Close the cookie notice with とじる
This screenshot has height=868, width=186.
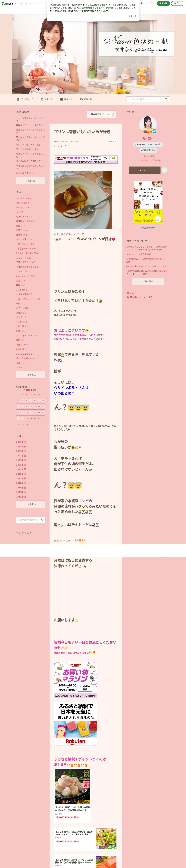tap(132, 16)
